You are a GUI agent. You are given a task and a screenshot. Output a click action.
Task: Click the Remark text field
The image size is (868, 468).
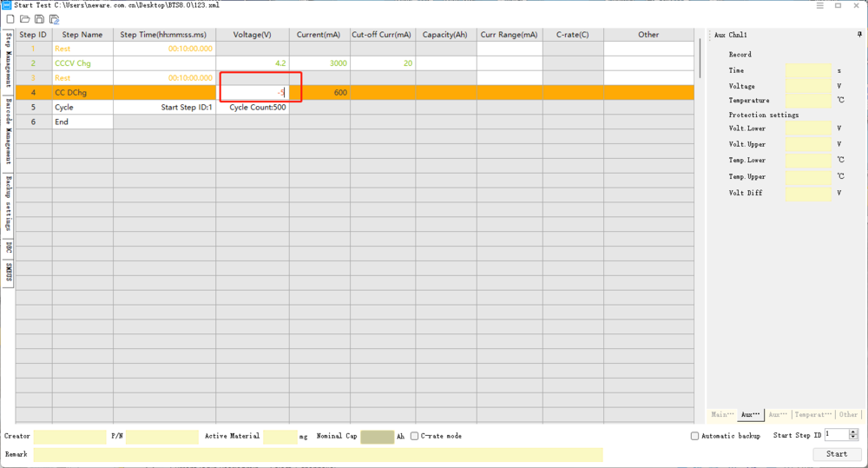(x=318, y=454)
